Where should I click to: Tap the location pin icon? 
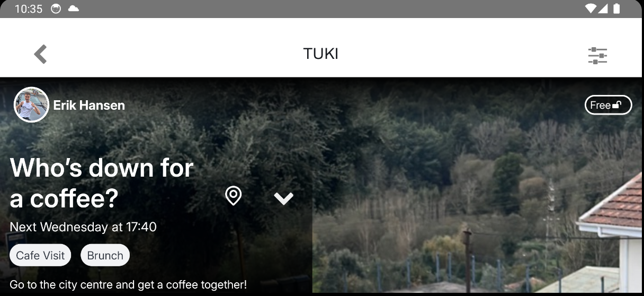click(234, 196)
